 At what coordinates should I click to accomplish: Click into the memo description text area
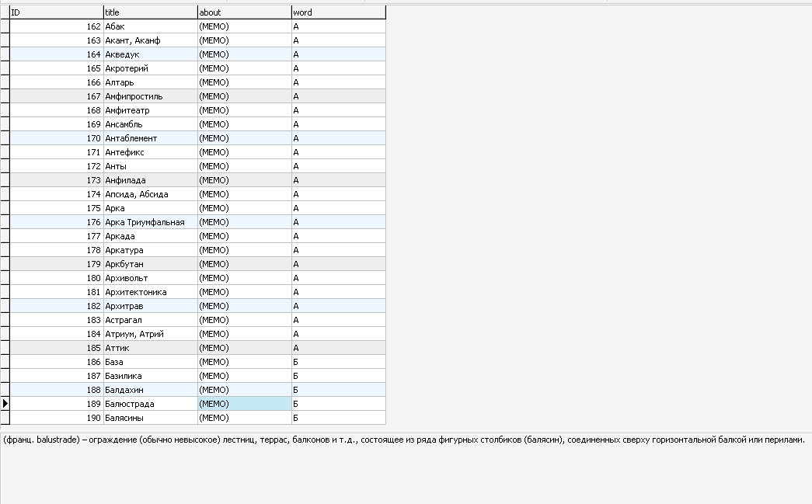pos(404,466)
